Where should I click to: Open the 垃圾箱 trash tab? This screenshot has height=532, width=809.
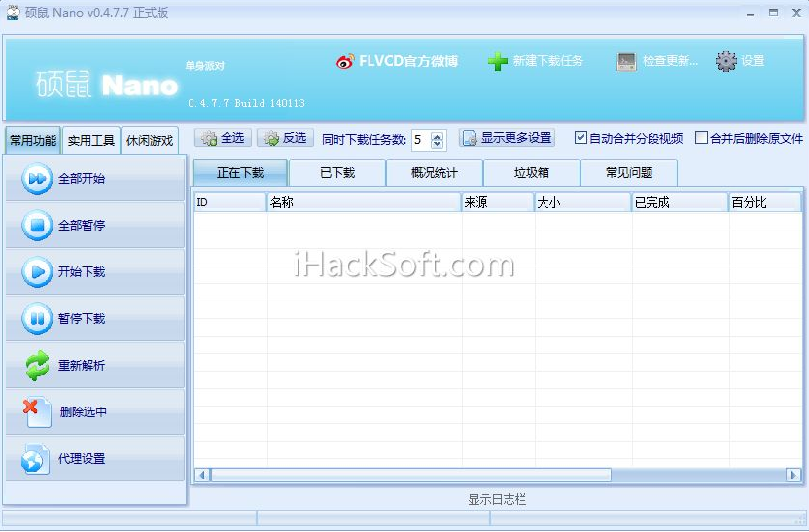tap(532, 172)
